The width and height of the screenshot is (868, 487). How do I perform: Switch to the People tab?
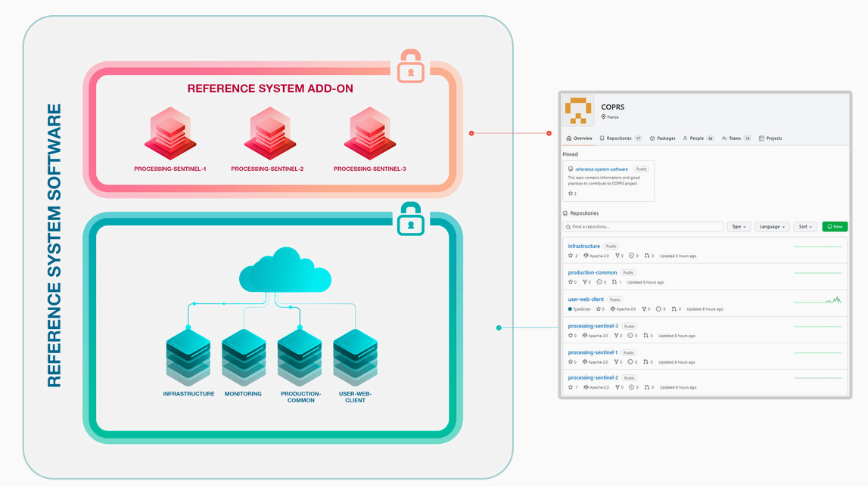(696, 138)
